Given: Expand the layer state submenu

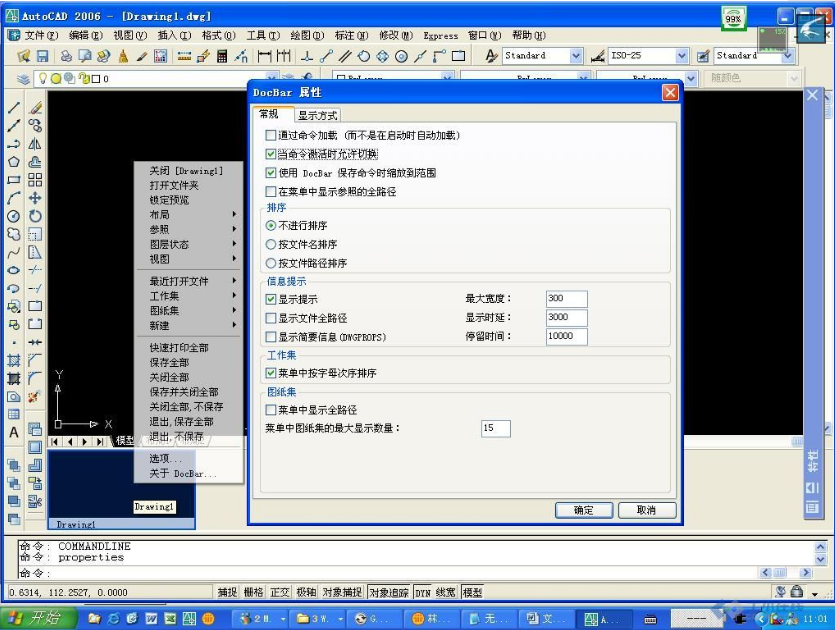Looking at the screenshot, I should pos(234,244).
